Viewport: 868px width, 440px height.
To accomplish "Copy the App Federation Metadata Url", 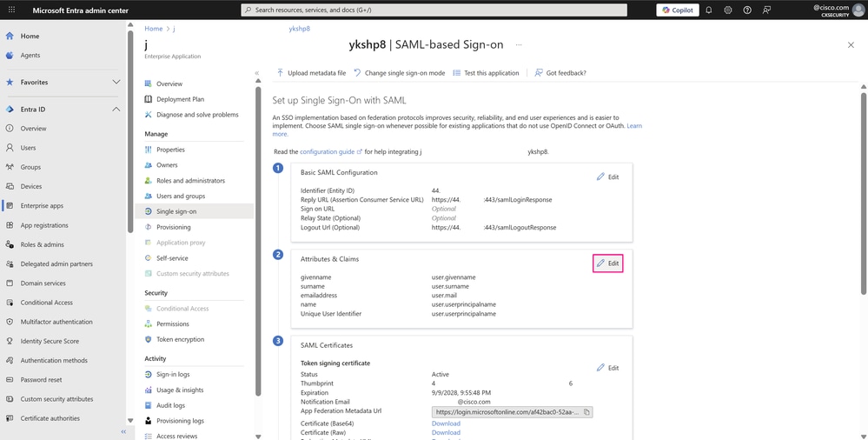I will coord(587,412).
